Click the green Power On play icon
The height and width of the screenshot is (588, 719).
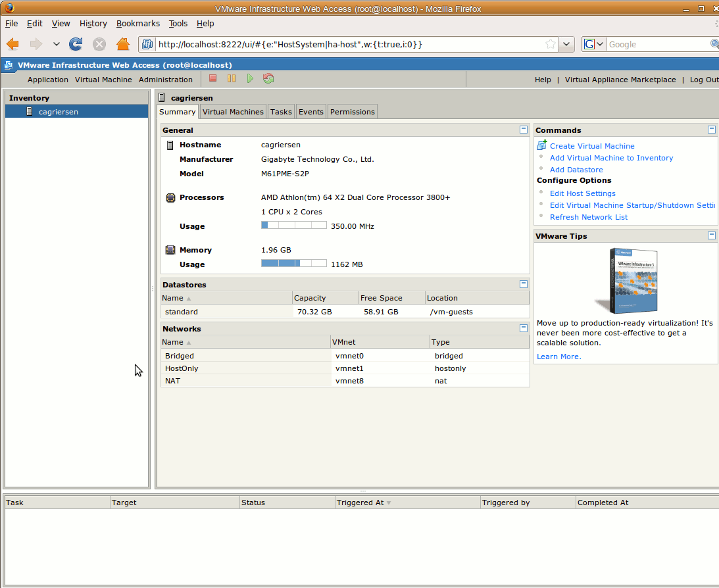point(250,78)
